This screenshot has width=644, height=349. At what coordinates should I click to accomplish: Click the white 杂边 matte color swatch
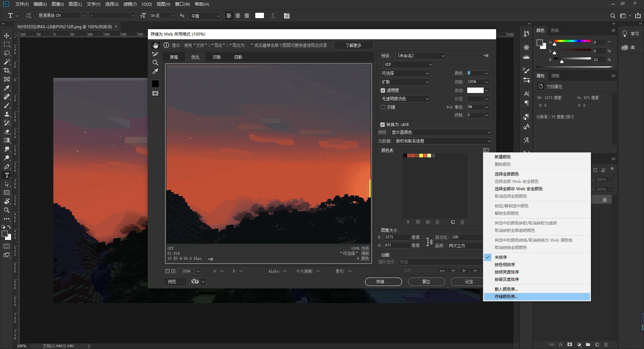point(475,90)
